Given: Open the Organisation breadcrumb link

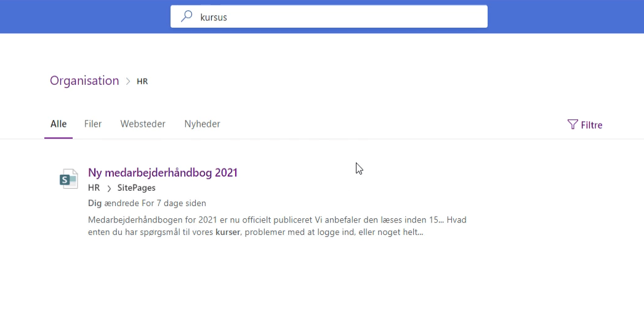Looking at the screenshot, I should 84,81.
